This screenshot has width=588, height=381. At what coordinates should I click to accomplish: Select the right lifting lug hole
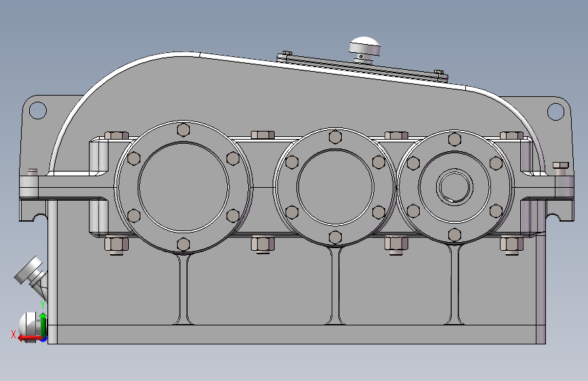click(555, 111)
